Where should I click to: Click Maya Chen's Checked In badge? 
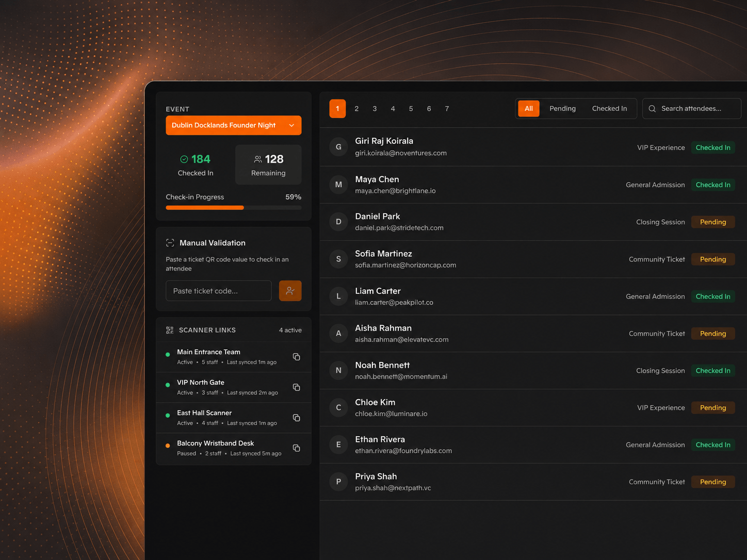(713, 185)
